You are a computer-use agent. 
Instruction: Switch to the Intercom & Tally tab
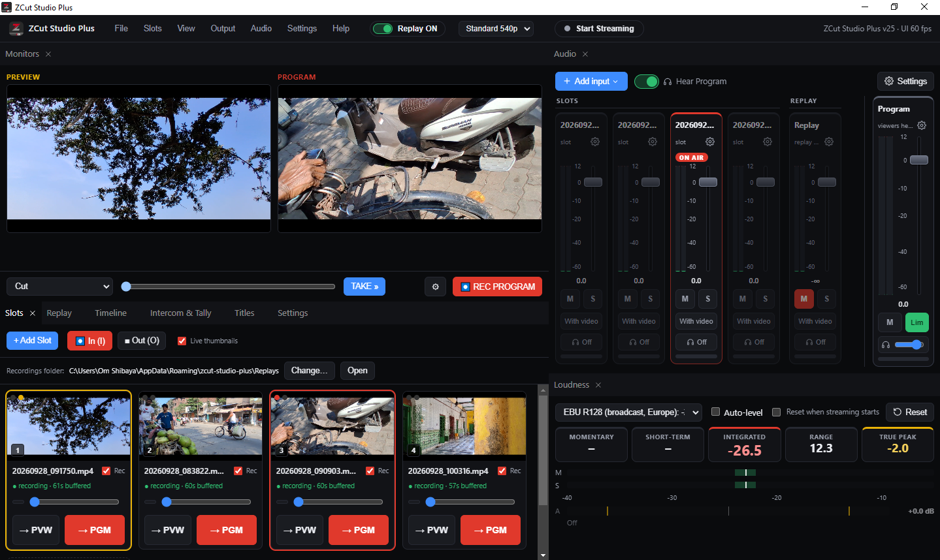coord(180,313)
